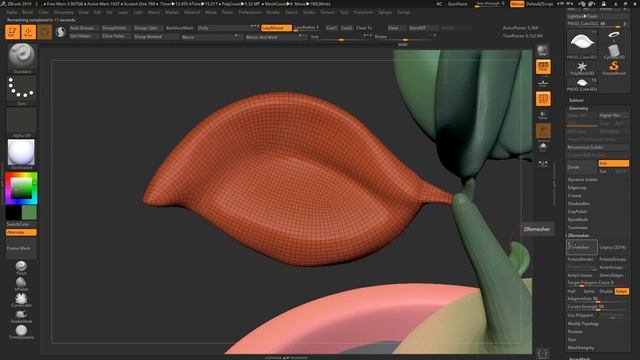
Task: Collapse the ZRemesher section header
Action: pos(578,236)
